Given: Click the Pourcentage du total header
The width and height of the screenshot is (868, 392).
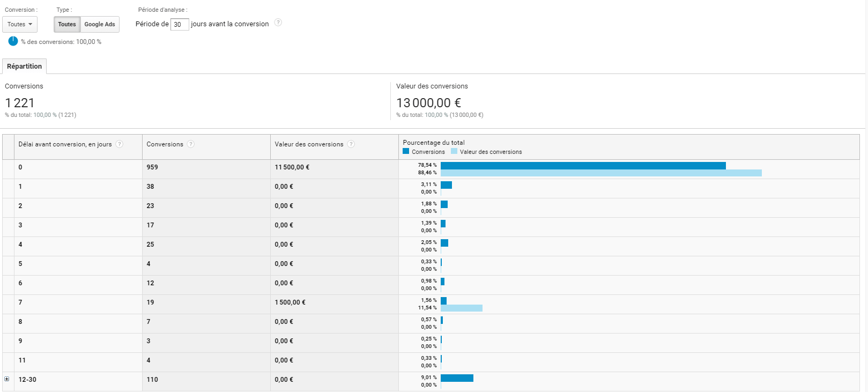Looking at the screenshot, I should click(434, 143).
